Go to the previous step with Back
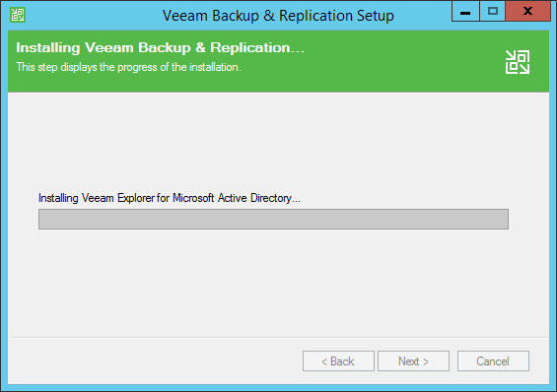This screenshot has height=392, width=557. point(338,361)
